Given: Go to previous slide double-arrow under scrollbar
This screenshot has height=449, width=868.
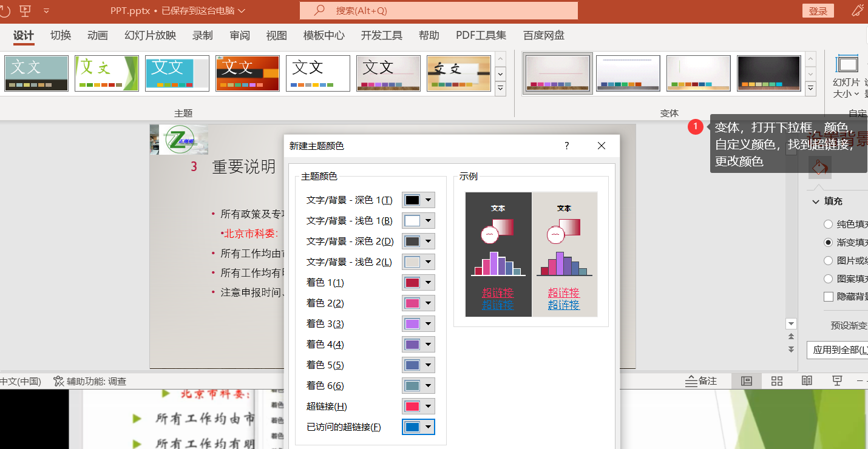Looking at the screenshot, I should click(x=791, y=337).
